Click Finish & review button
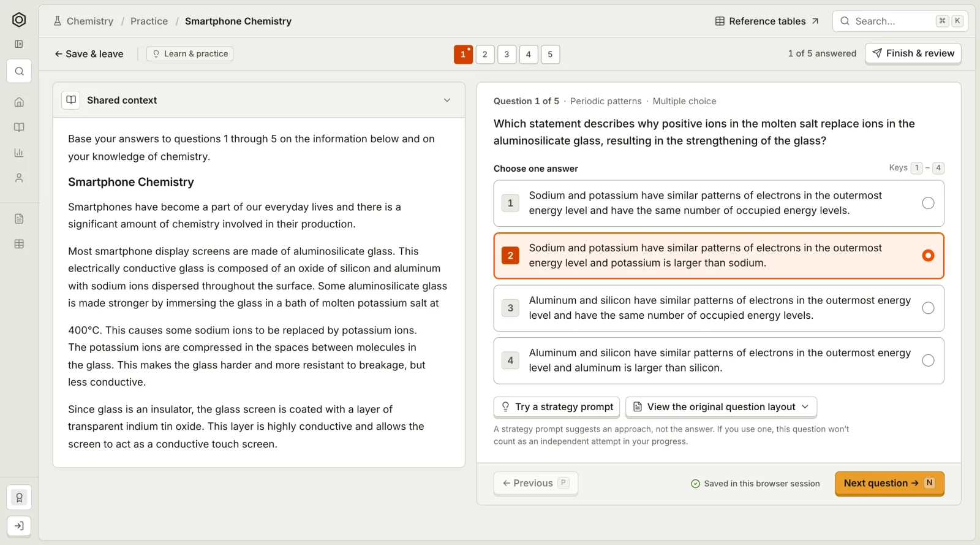The height and width of the screenshot is (545, 980). 913,53
